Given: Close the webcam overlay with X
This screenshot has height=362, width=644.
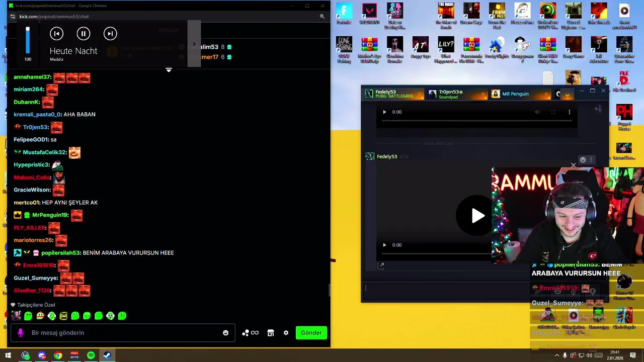Looking at the screenshot, I should (x=573, y=165).
